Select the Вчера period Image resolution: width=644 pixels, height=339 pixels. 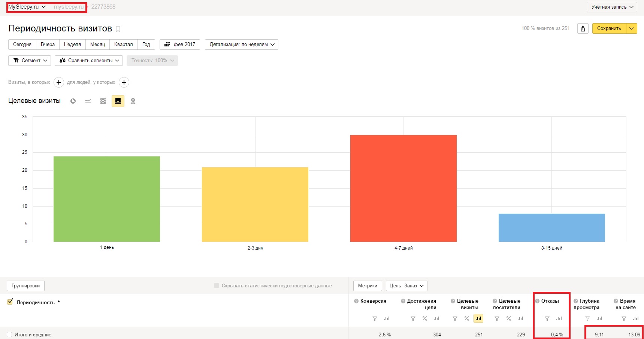tap(48, 45)
